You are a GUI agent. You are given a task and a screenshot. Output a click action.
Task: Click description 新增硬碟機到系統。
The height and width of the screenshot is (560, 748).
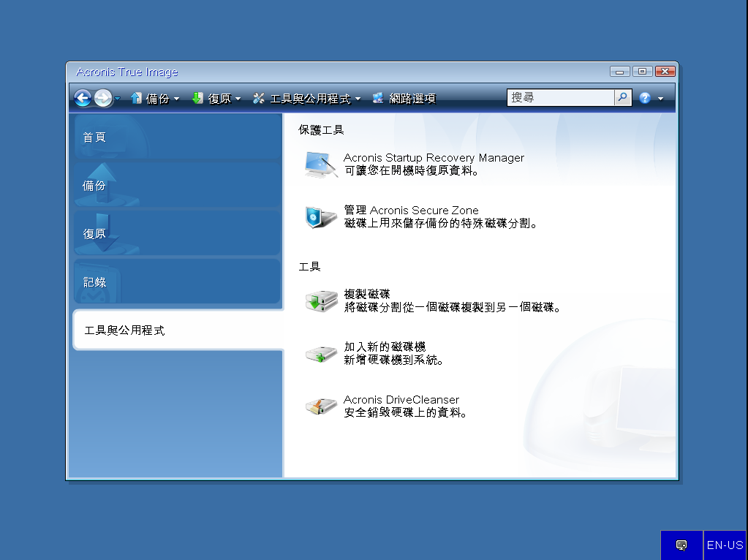(x=394, y=360)
